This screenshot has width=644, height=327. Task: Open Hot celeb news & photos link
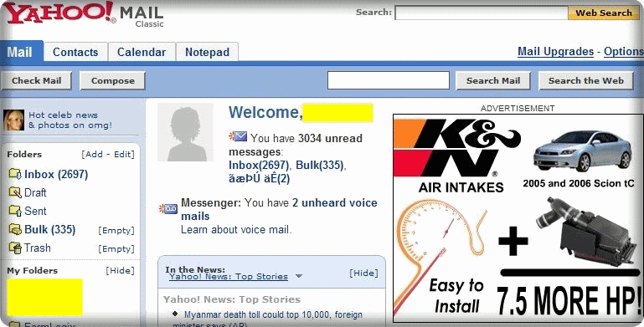click(x=70, y=120)
